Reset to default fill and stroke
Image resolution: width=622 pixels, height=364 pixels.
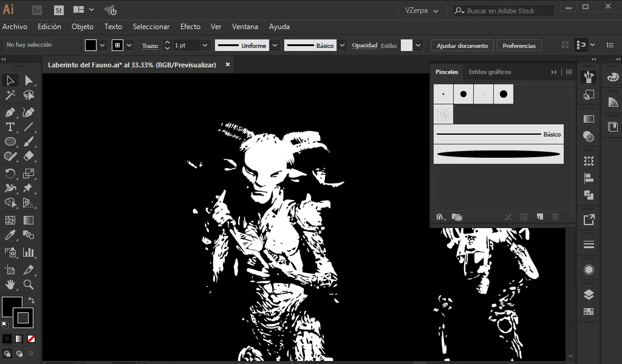pos(5,325)
